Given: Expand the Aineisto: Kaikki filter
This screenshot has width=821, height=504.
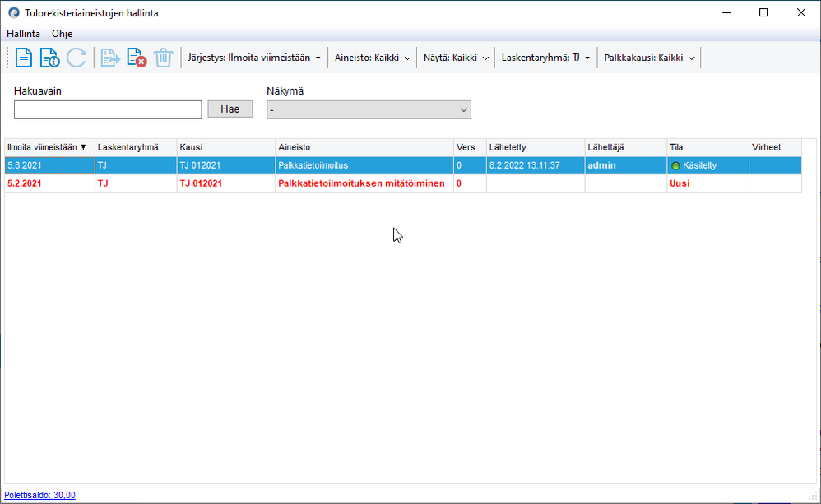Looking at the screenshot, I should pyautogui.click(x=373, y=58).
